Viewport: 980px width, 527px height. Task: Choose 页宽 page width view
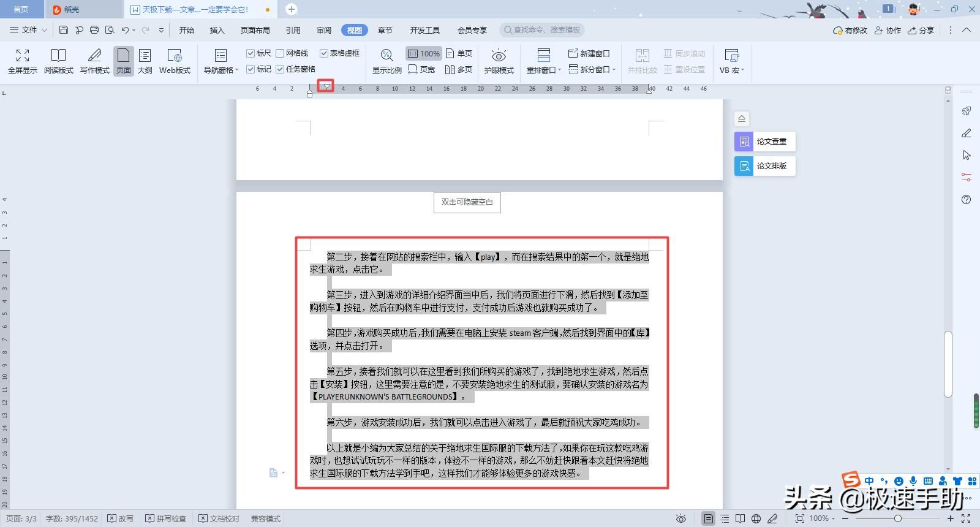(421, 69)
